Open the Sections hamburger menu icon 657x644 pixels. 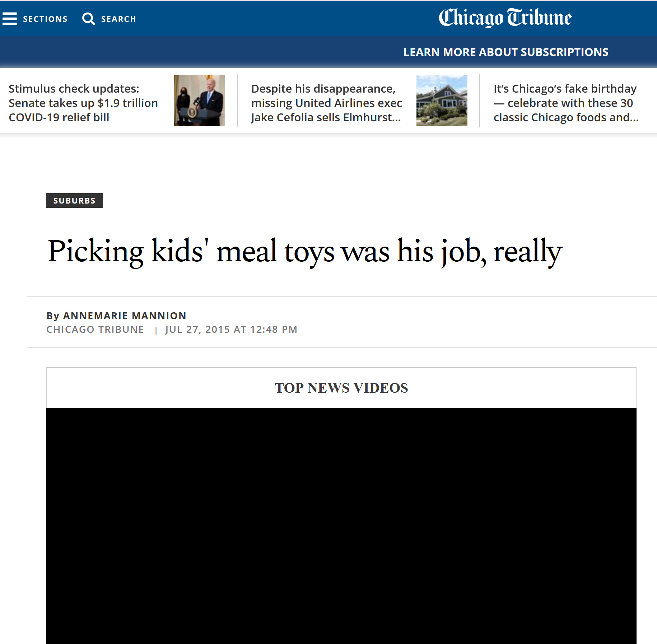(x=10, y=19)
